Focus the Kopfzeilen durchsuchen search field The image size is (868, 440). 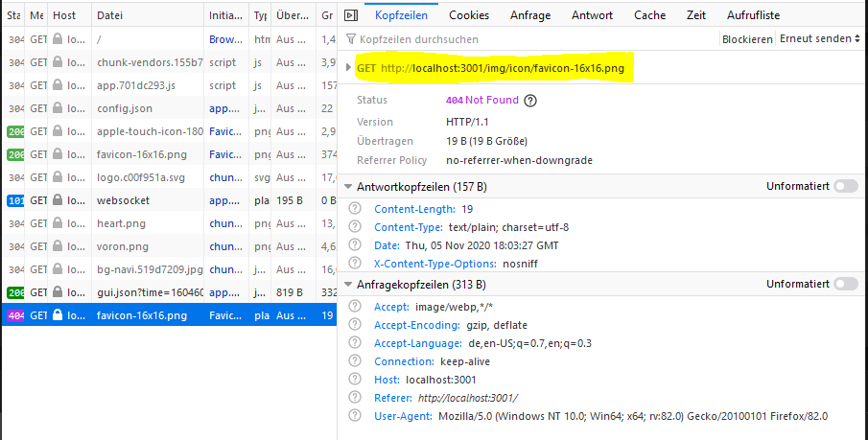point(531,39)
